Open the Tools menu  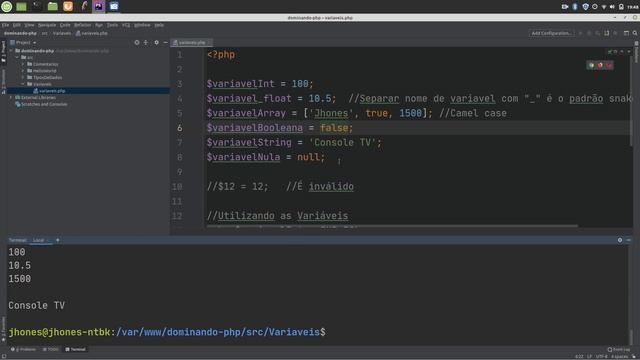[112, 25]
